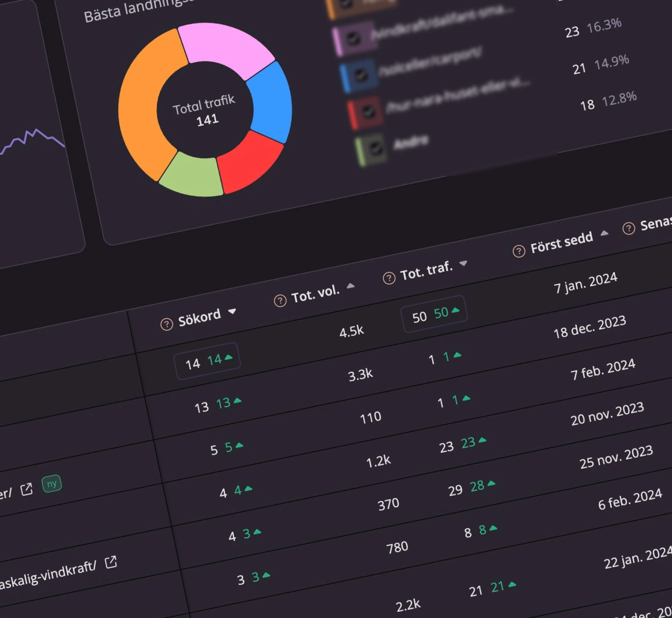
Task: Click the help icon beside Först sedd header
Action: 519,251
